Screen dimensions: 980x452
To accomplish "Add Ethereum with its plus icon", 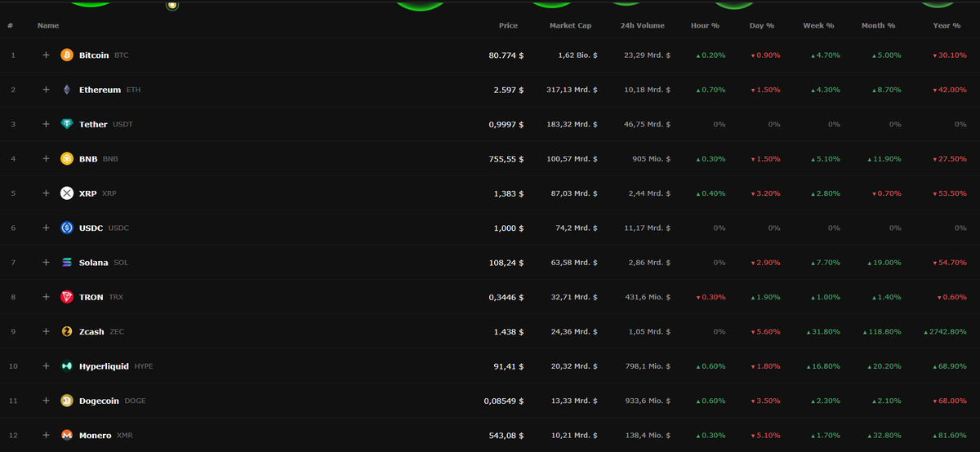I will coord(46,90).
